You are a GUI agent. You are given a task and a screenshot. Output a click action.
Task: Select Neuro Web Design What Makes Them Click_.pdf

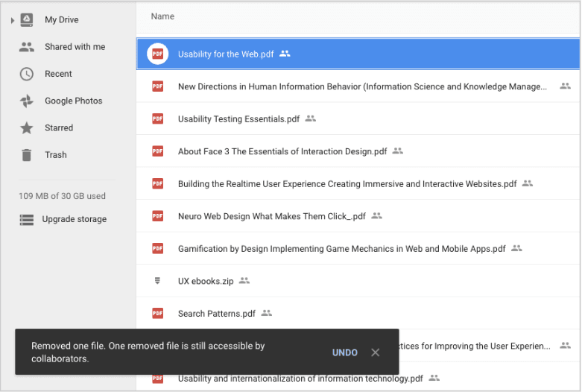271,216
